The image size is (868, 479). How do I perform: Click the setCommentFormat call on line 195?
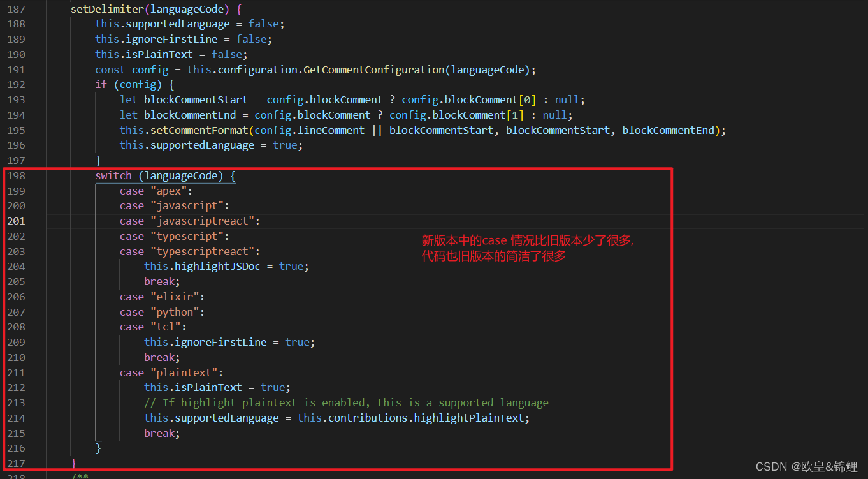(199, 130)
